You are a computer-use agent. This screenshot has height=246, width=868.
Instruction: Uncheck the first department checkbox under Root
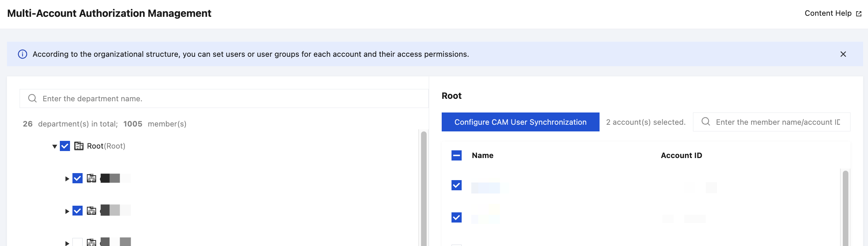coord(78,178)
